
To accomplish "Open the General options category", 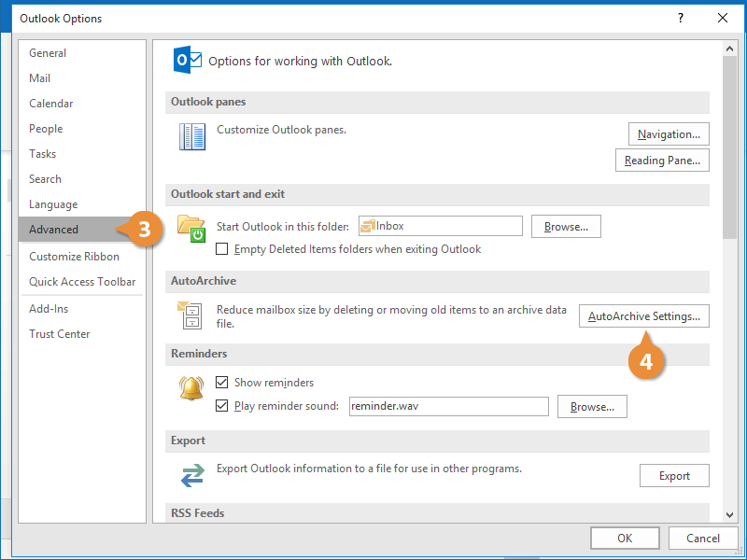I will pyautogui.click(x=82, y=53).
